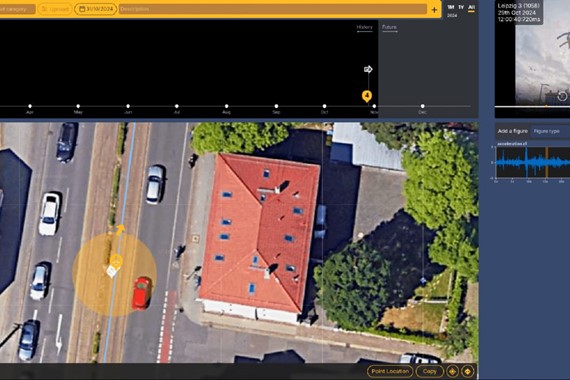Click the Add a figure label

pos(513,131)
